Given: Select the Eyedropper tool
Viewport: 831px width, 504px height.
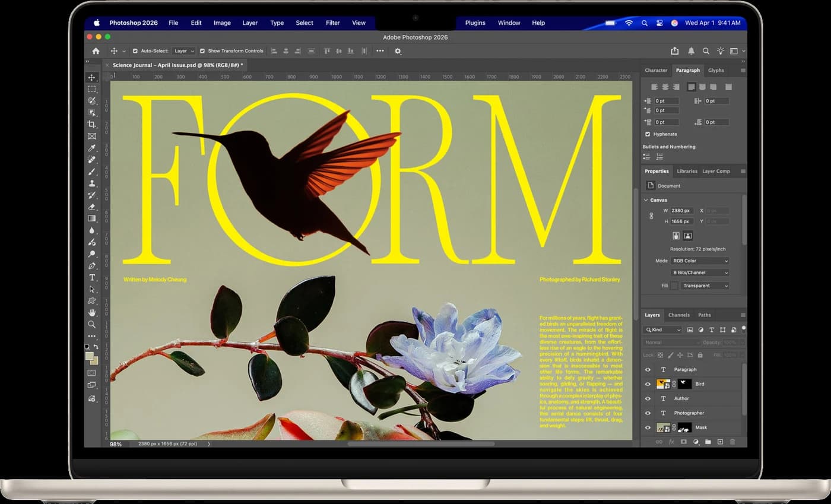Looking at the screenshot, I should (x=91, y=148).
